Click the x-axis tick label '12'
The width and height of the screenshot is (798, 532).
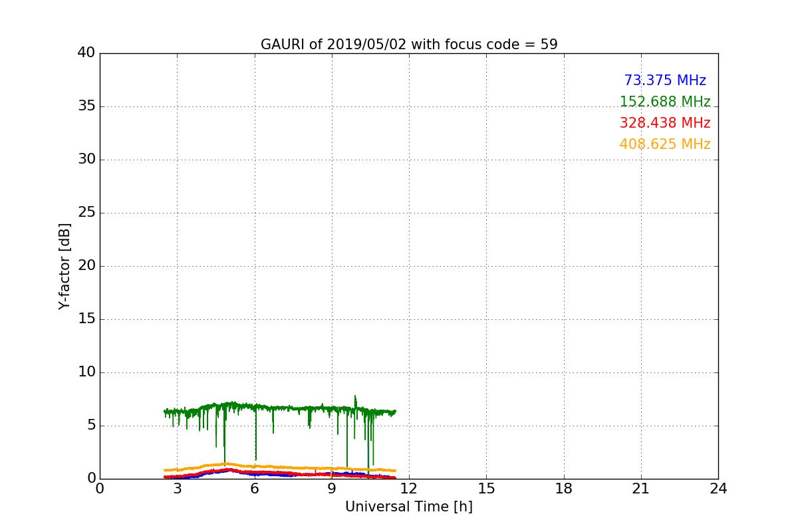point(409,489)
